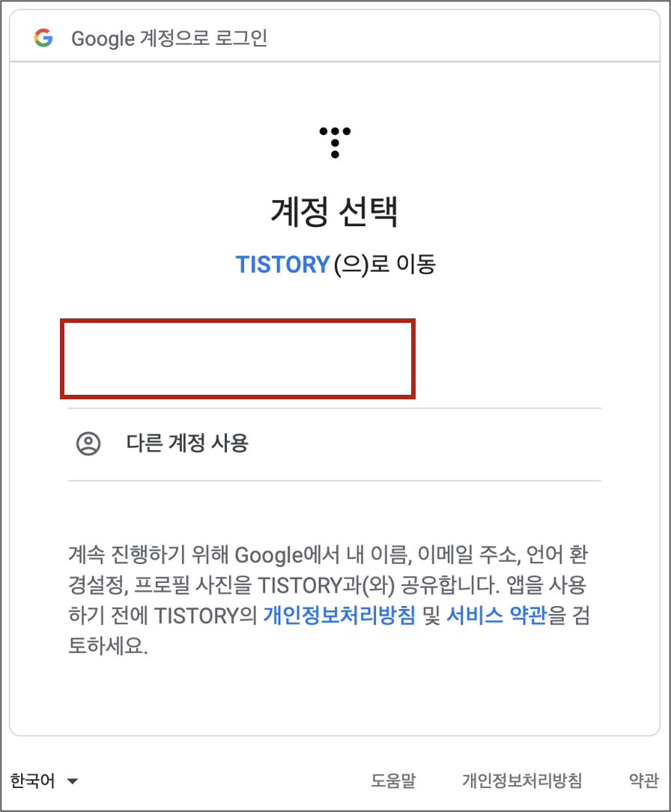
Task: Open the footer 약관 link
Action: (643, 781)
